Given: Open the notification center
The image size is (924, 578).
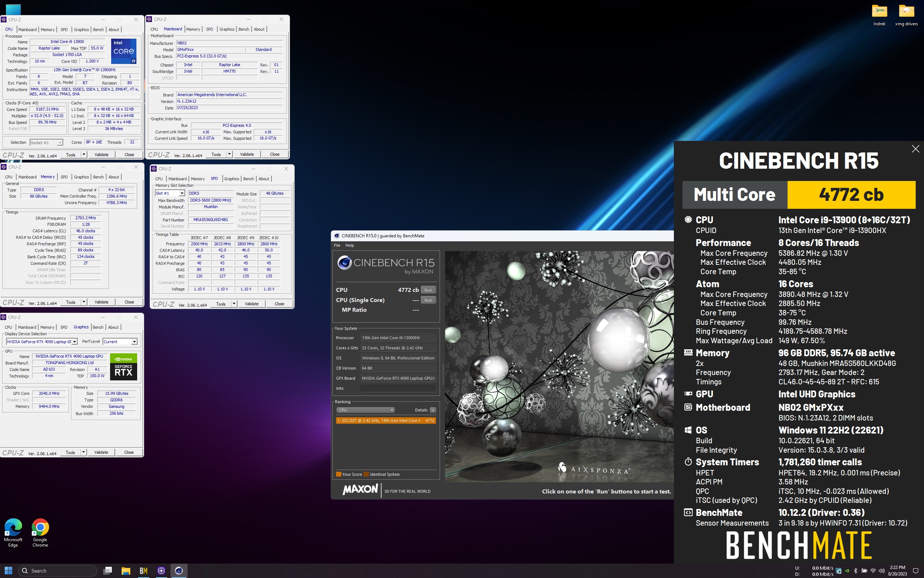Looking at the screenshot, I should (915, 571).
